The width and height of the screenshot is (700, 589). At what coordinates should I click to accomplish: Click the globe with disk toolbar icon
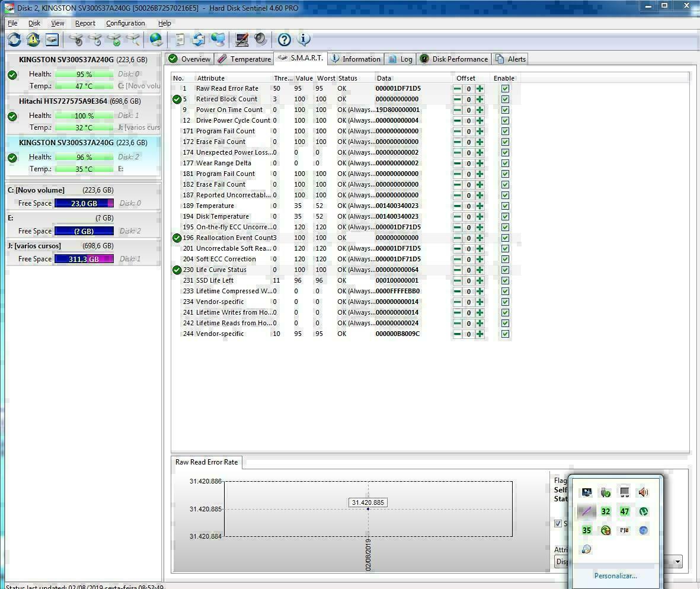(x=156, y=40)
